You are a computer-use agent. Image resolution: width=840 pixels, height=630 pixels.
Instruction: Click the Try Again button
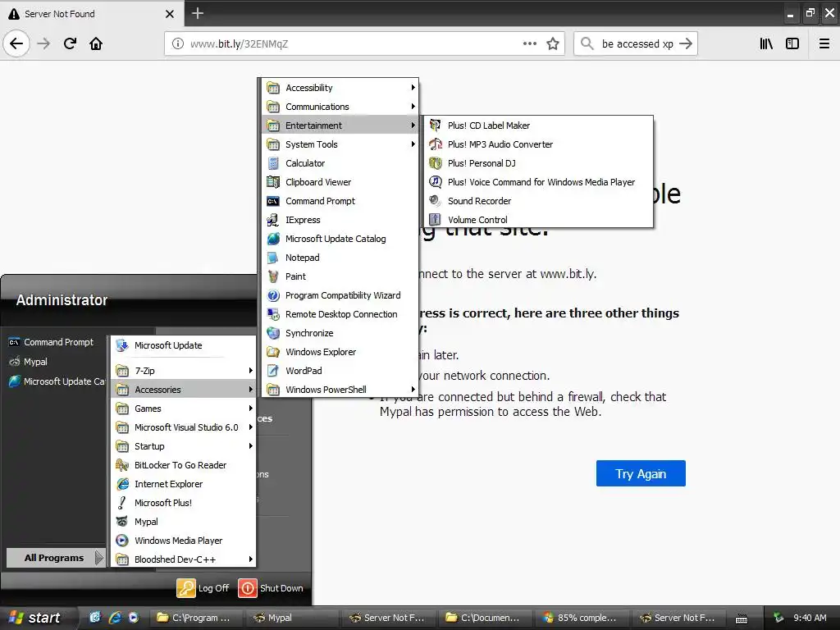click(x=641, y=473)
